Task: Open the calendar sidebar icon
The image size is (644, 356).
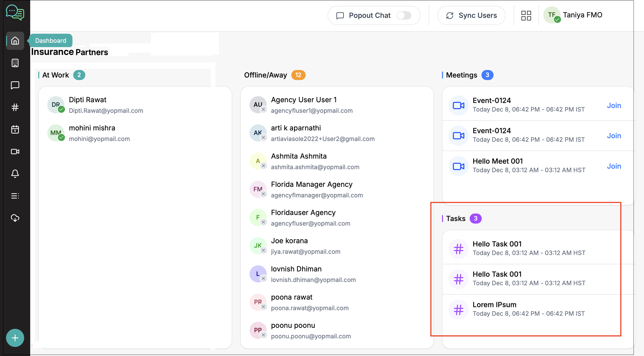Action: pos(15,129)
